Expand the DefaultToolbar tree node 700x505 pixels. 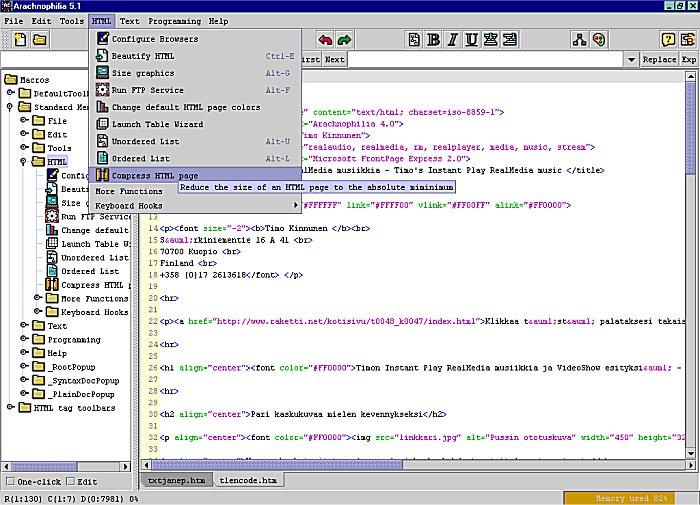[10, 93]
